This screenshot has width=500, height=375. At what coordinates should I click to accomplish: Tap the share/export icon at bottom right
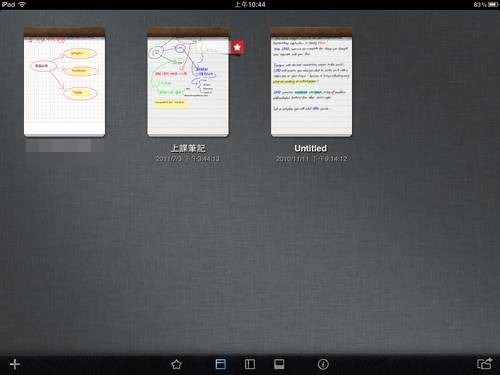click(x=485, y=363)
